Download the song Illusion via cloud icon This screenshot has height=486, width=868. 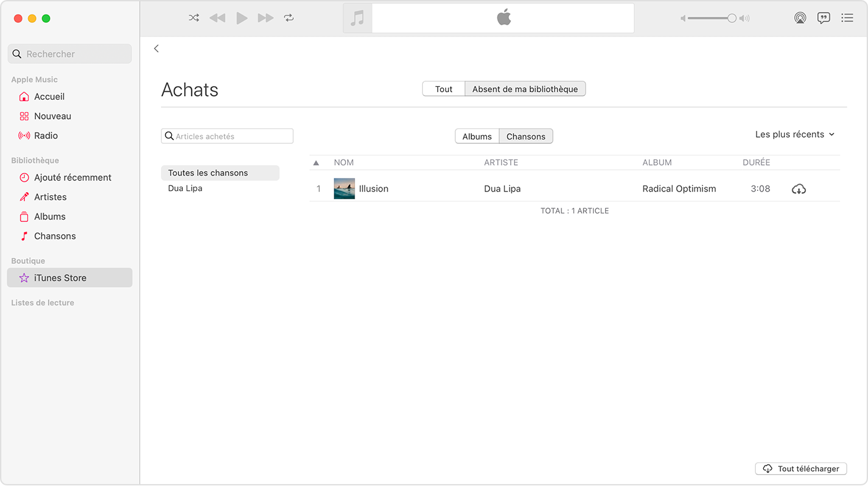click(x=799, y=188)
